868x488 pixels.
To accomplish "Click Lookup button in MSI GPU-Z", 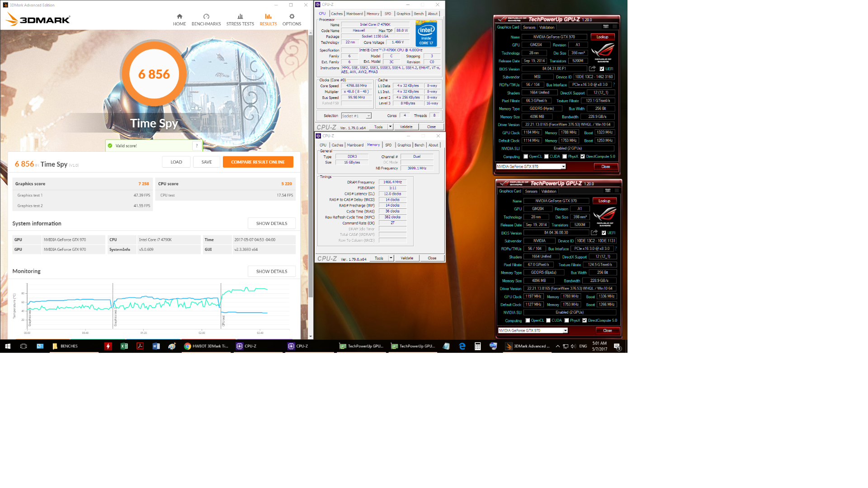I will [602, 37].
